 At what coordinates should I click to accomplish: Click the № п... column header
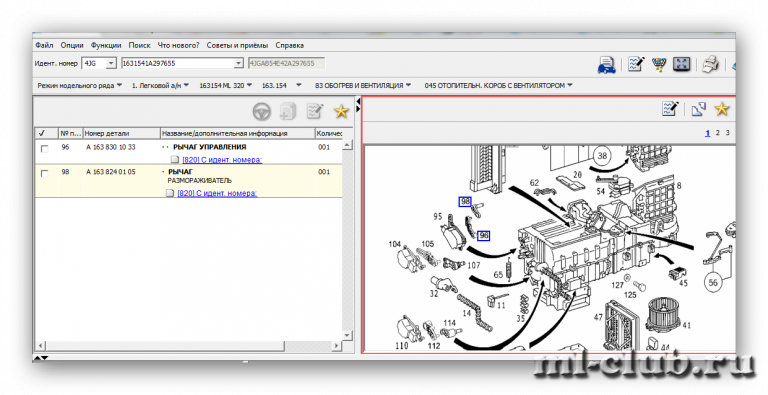click(70, 133)
